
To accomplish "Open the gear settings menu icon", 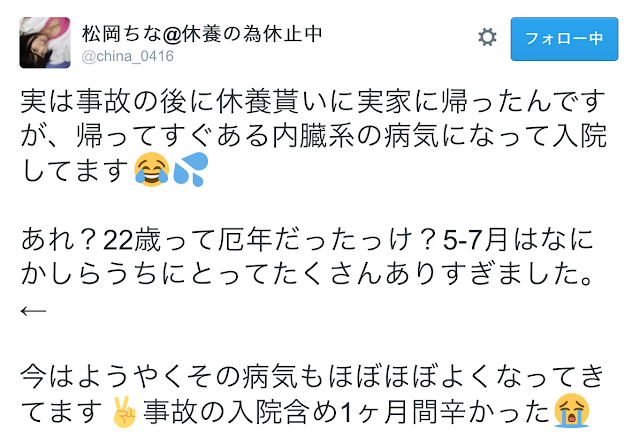I will (x=487, y=38).
